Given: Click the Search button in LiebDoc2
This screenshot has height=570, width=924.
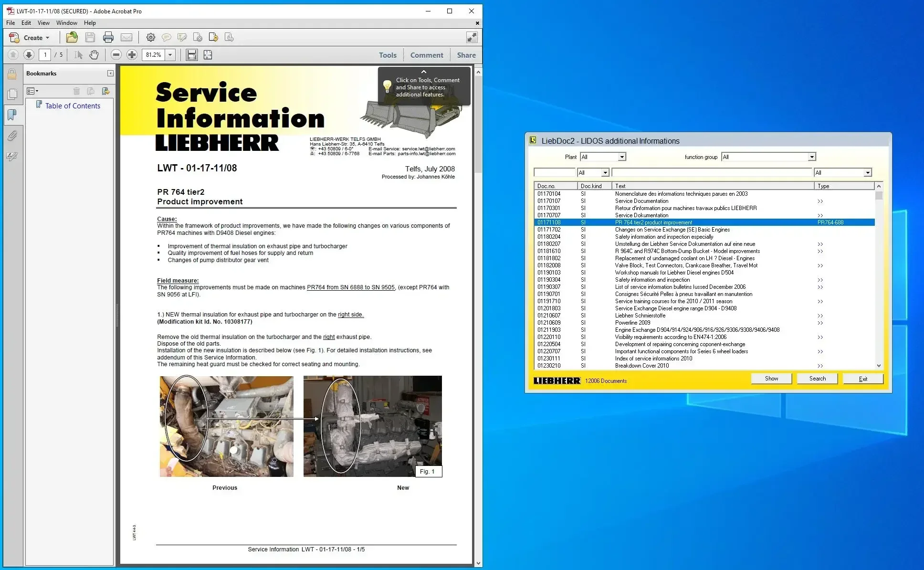Looking at the screenshot, I should [x=818, y=379].
